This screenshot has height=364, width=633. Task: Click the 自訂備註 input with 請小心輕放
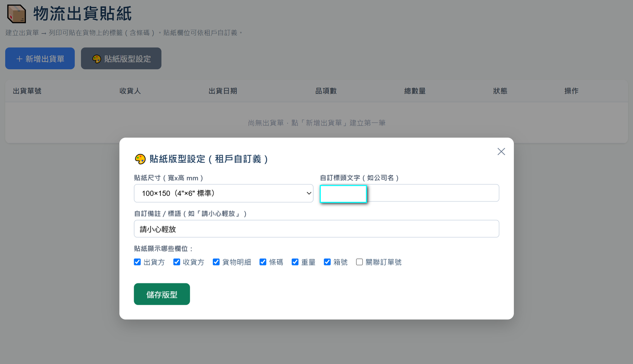pos(316,229)
